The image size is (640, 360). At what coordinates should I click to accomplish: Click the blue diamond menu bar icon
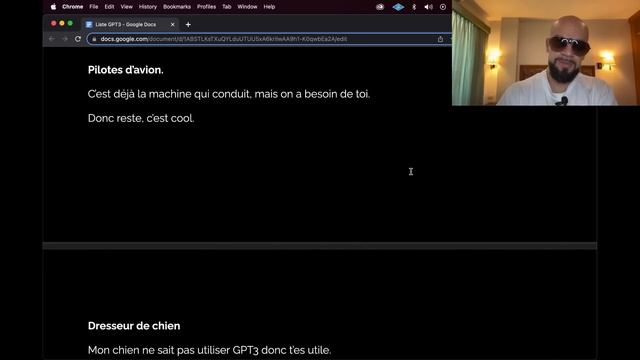tap(398, 7)
